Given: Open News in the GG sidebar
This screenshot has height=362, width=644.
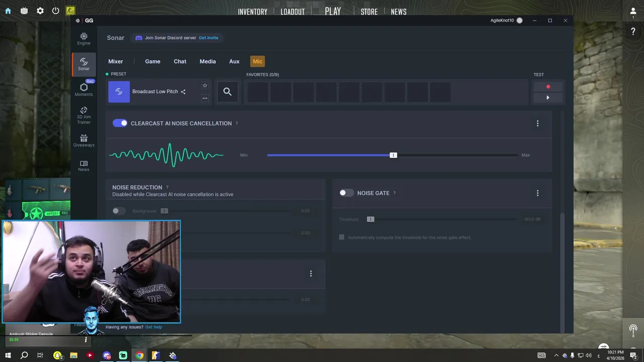Looking at the screenshot, I should click(84, 166).
